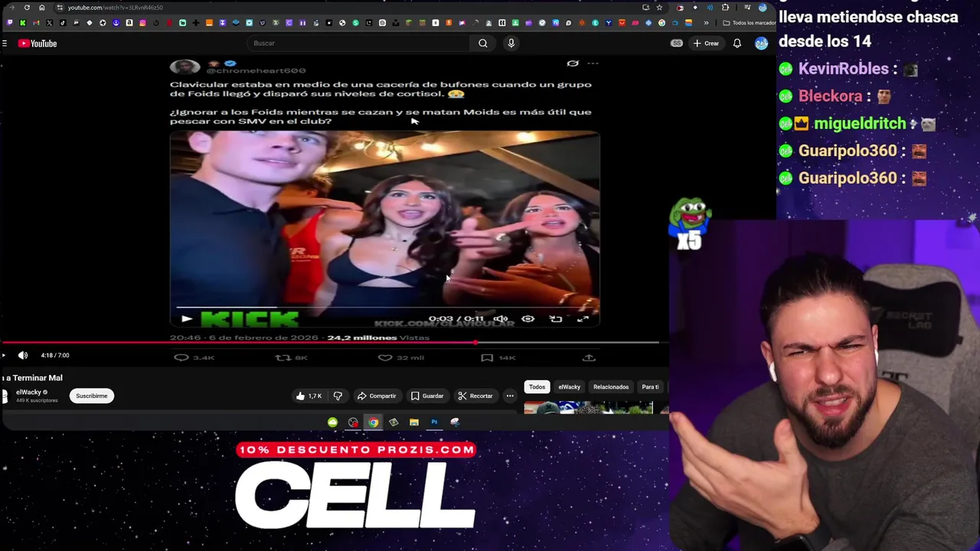The height and width of the screenshot is (551, 980).
Task: Open the tweet's three-dot options menu
Action: (593, 64)
